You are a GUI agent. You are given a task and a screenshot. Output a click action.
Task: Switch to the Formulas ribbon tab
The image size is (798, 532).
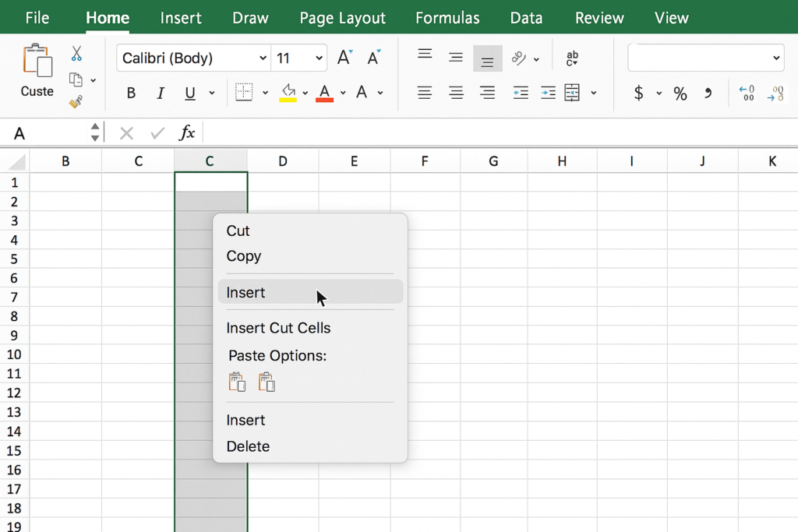(x=447, y=18)
